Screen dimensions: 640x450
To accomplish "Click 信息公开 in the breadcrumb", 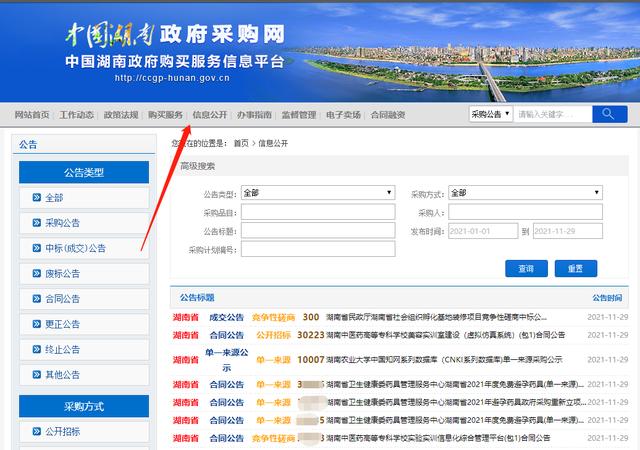I will coord(273,143).
